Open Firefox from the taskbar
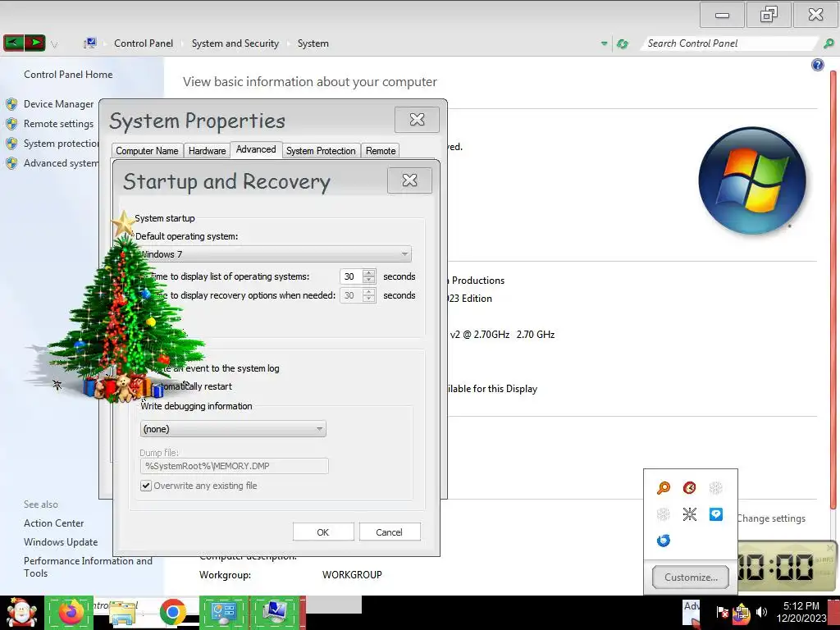840x630 pixels. pos(70,613)
